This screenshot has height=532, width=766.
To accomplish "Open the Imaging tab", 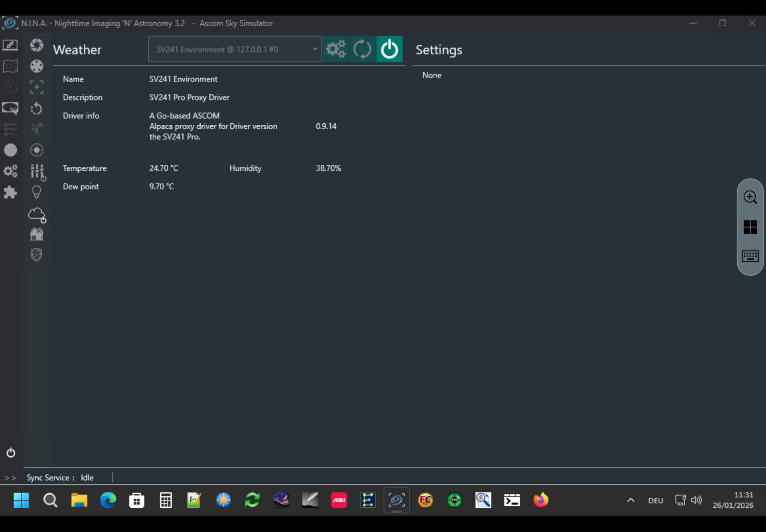I will (x=10, y=150).
